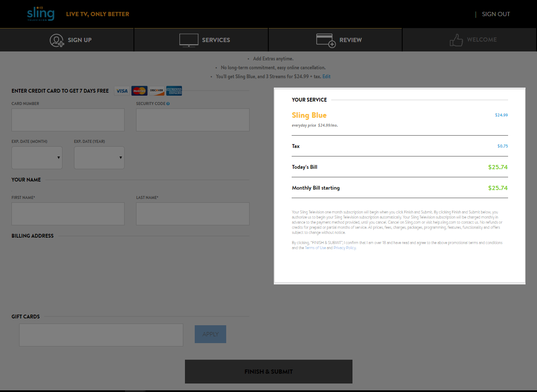Click the Sign Up person icon
537x392 pixels.
pos(57,40)
